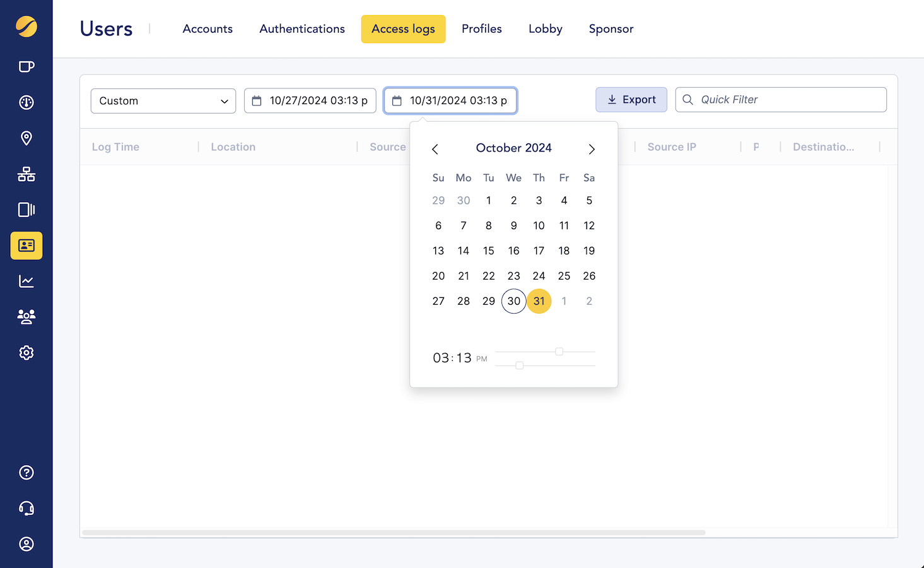
Task: Navigate to next month with right chevron
Action: (x=592, y=149)
